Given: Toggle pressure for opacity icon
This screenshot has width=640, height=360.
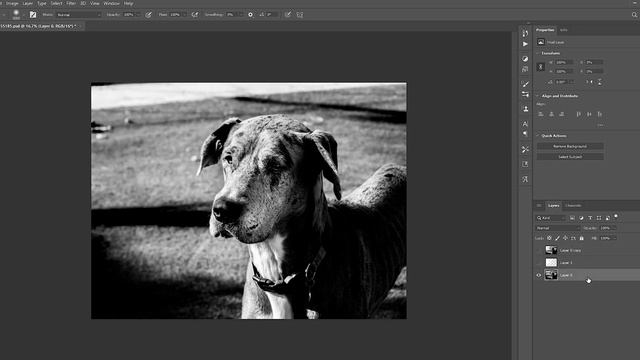Looking at the screenshot, I should (149, 15).
